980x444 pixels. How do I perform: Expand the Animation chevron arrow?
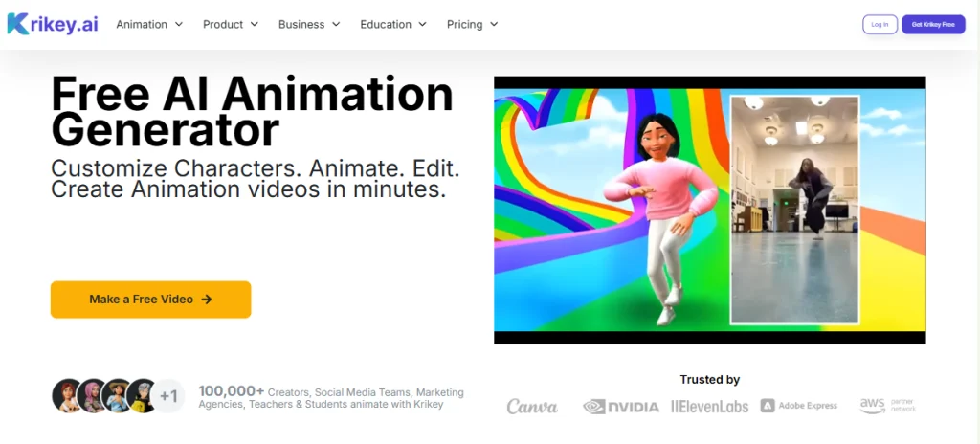point(179,24)
